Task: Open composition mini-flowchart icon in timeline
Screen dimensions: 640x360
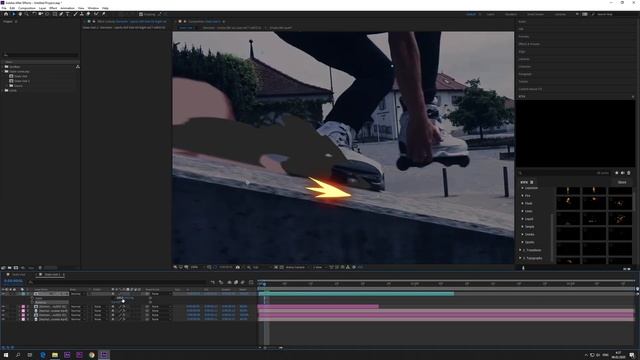Action: [x=213, y=282]
